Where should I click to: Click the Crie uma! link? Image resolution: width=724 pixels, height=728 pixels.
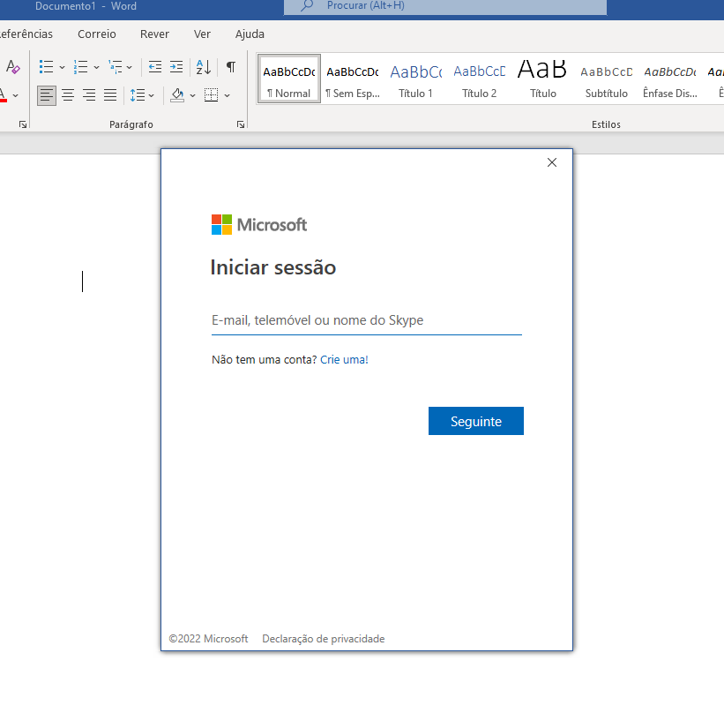tap(344, 360)
